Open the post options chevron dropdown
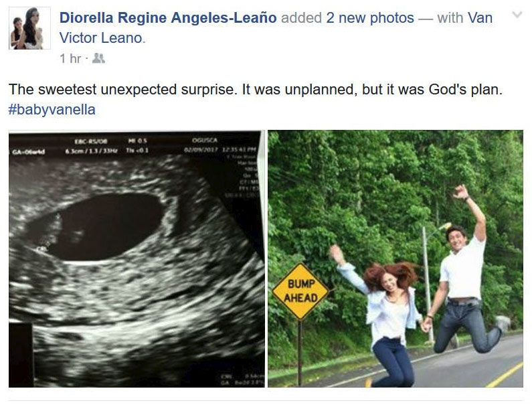Screen dimensions: 532x405 [517, 15]
